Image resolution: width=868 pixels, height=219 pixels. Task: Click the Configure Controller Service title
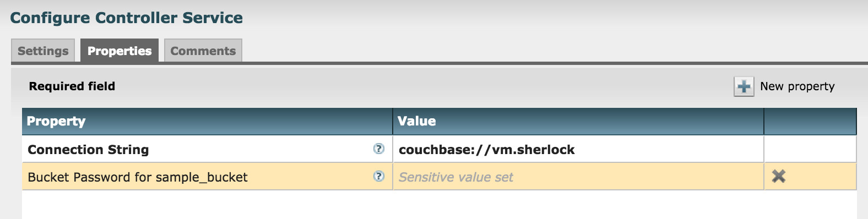(x=127, y=18)
